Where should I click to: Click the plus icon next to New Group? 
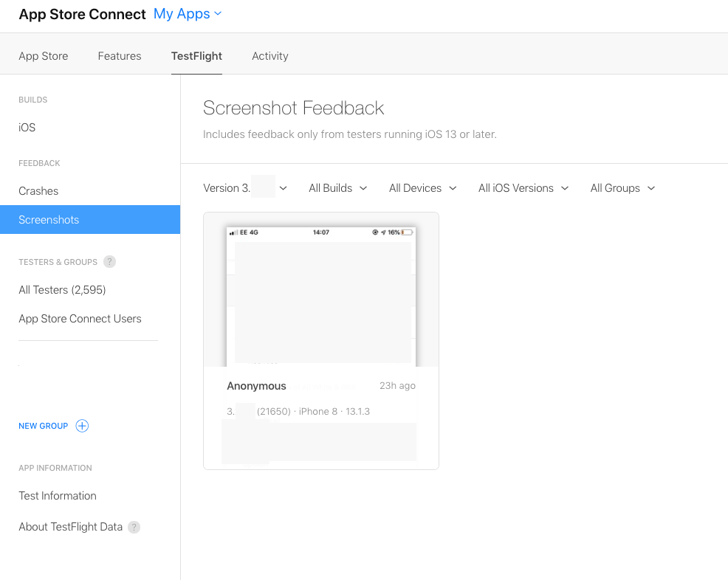coord(82,426)
